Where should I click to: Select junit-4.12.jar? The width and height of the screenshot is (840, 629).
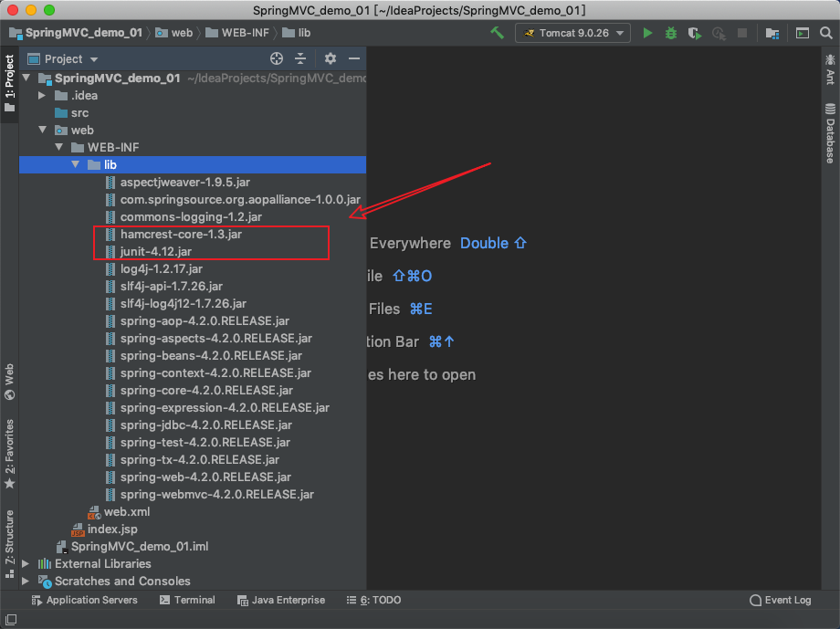pos(149,251)
